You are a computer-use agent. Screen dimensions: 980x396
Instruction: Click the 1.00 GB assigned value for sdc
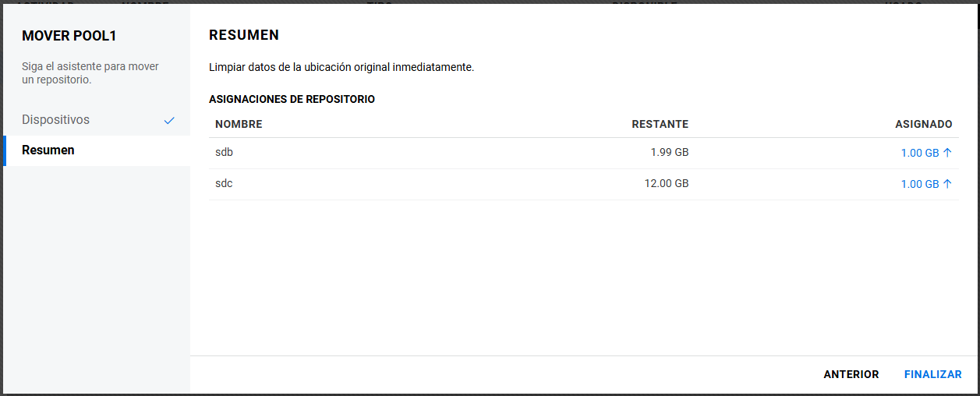pos(919,185)
